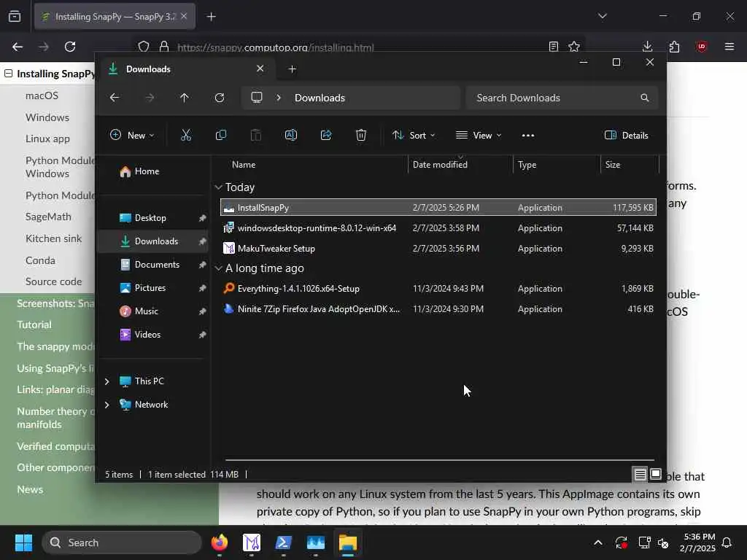The height and width of the screenshot is (560, 747).
Task: Open Firefox list all tabs dropdown
Action: coord(602,16)
